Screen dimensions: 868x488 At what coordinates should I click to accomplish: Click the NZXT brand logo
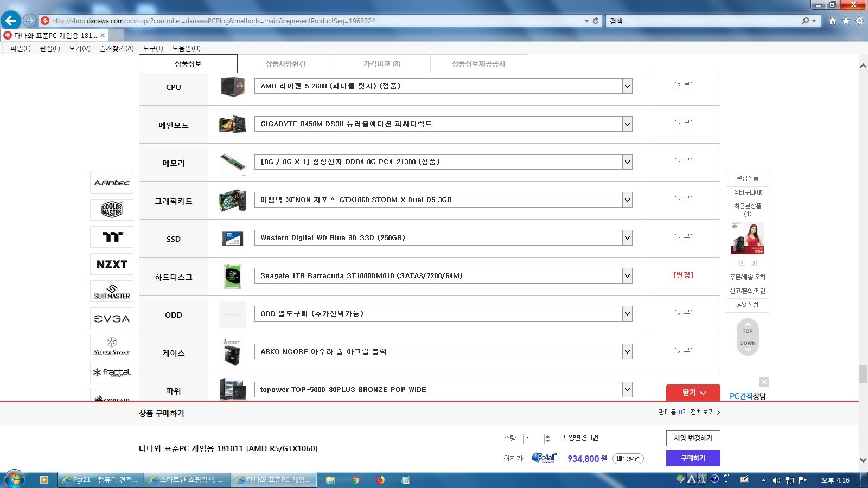click(112, 264)
